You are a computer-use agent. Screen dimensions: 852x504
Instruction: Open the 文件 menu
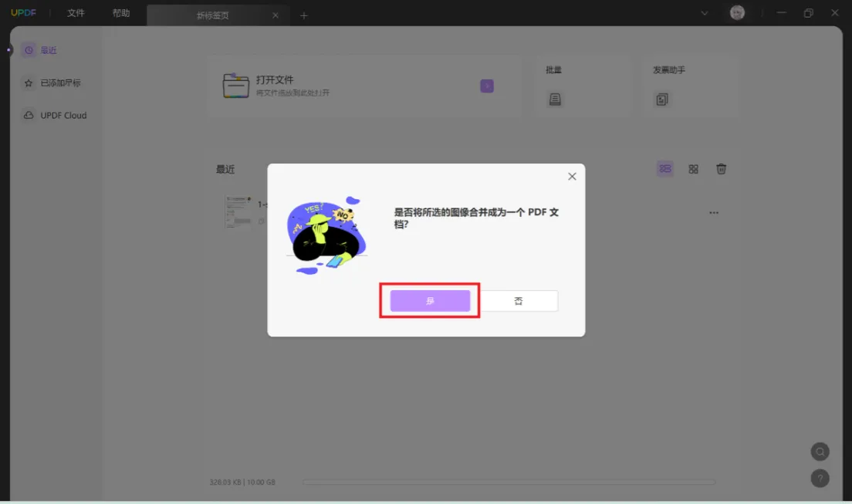click(x=76, y=13)
